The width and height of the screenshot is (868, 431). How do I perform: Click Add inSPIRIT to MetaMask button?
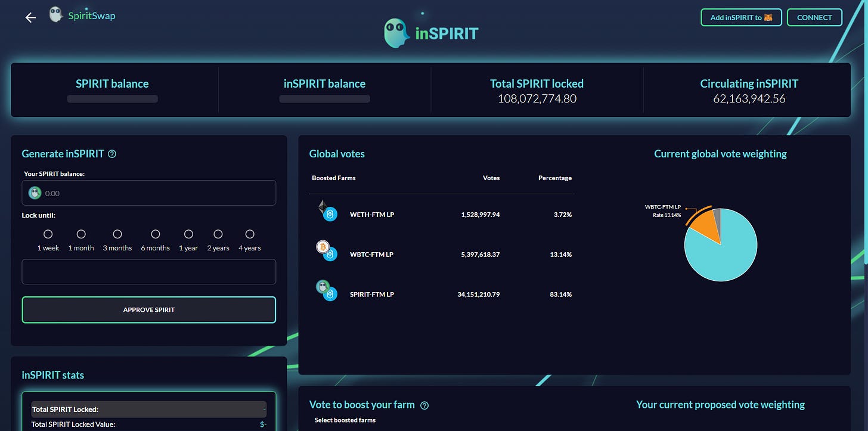point(741,17)
